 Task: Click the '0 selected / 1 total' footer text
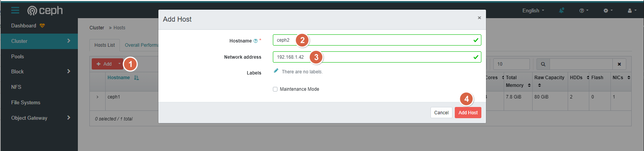[114, 119]
